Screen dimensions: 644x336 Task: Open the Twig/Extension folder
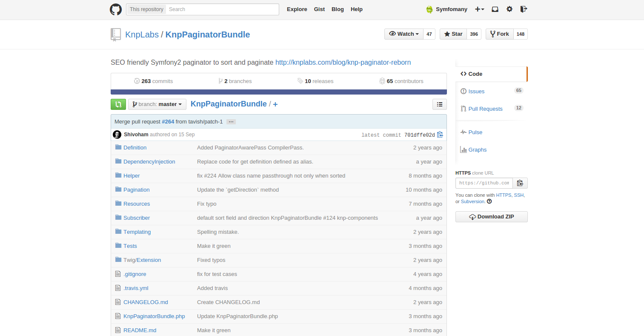(142, 260)
